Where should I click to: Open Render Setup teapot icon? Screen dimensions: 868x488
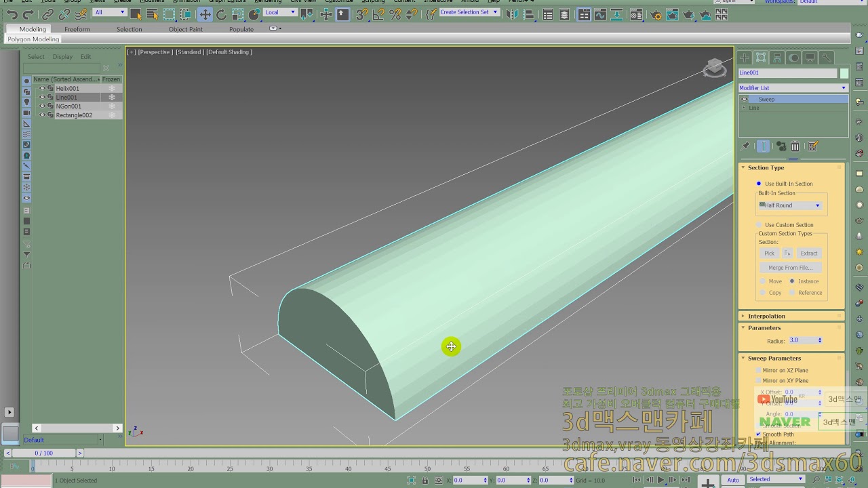(x=655, y=14)
